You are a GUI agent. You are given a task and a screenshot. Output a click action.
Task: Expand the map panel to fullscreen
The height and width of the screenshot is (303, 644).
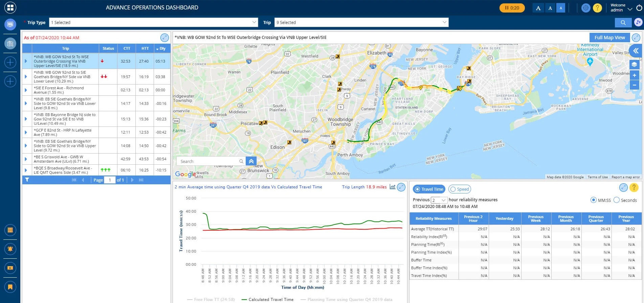(x=636, y=38)
